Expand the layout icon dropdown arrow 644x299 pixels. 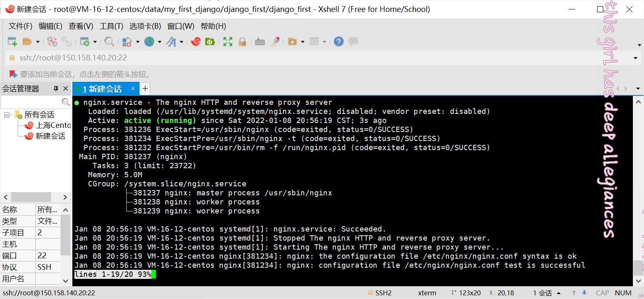[324, 42]
